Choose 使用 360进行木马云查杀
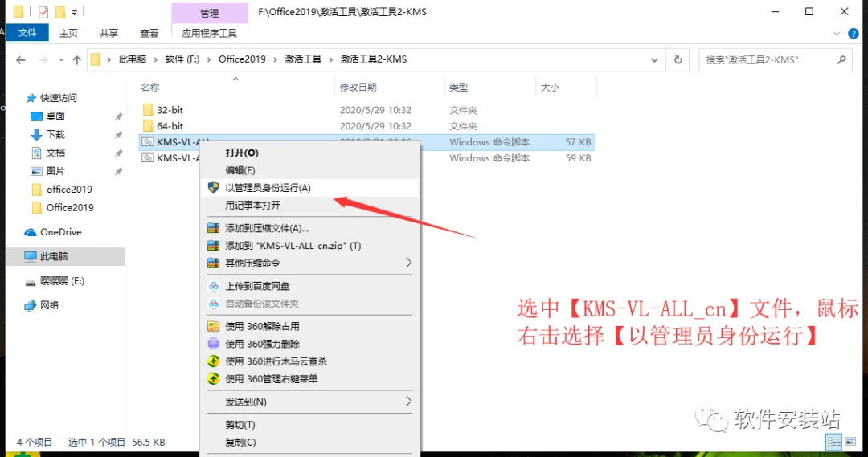The height and width of the screenshot is (457, 868). (309, 361)
